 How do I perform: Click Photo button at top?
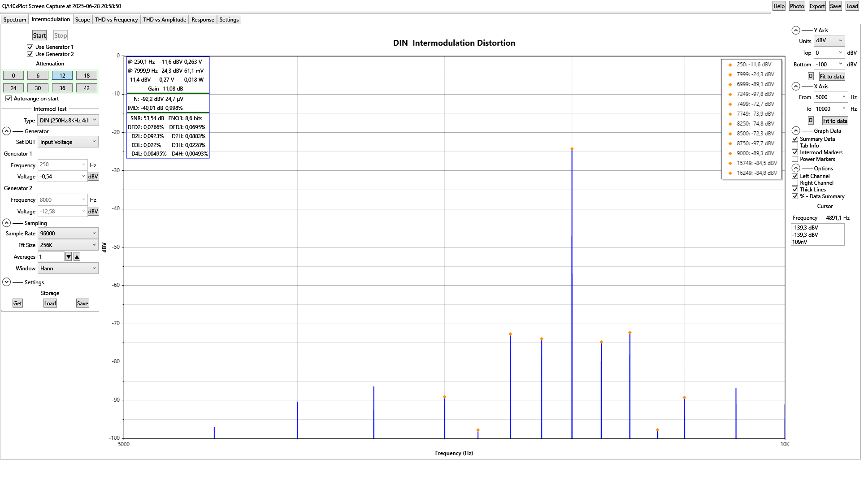click(x=797, y=6)
